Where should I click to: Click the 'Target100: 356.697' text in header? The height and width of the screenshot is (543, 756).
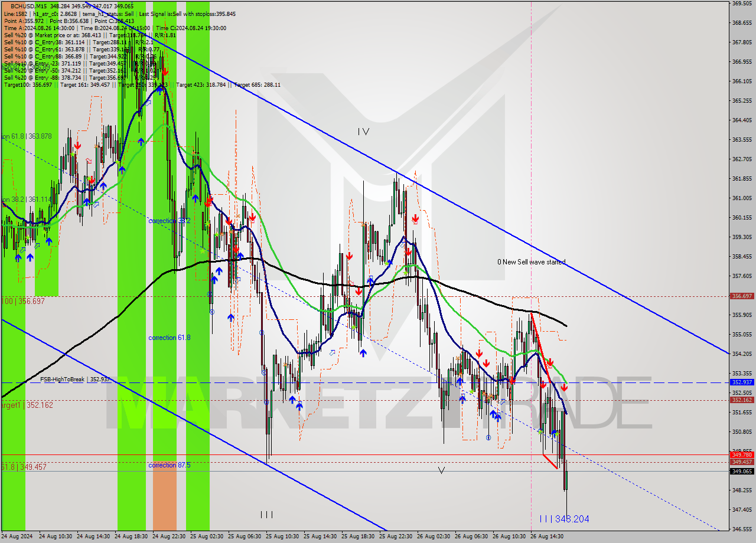[28, 85]
